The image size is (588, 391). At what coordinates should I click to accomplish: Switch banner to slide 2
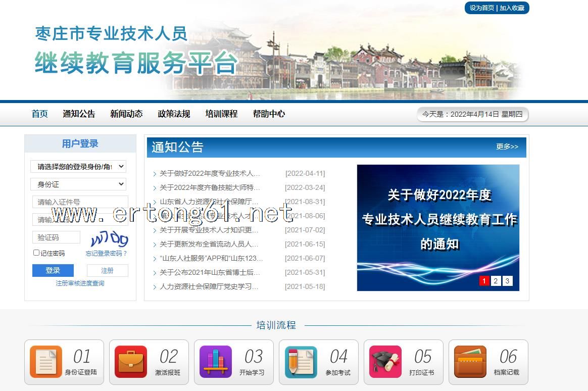coord(496,281)
